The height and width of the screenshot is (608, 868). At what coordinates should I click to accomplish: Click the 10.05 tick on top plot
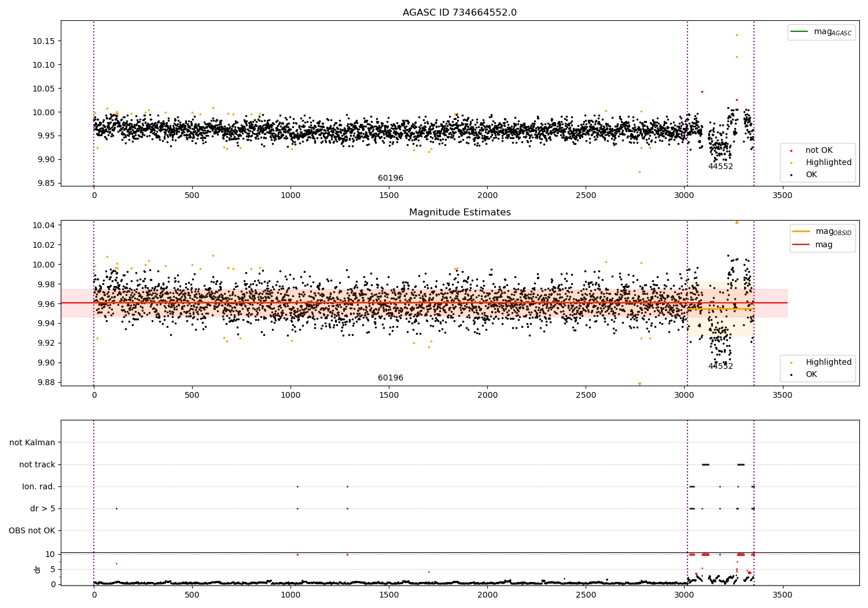[44, 89]
